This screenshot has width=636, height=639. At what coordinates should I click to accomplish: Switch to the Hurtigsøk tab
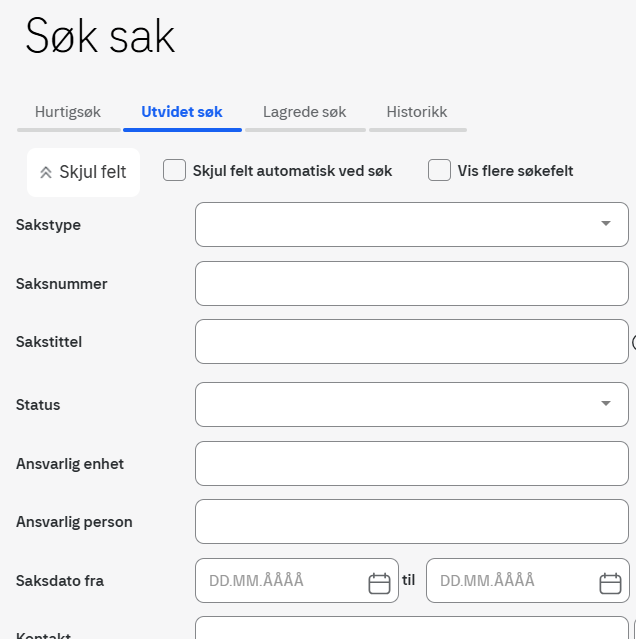68,112
